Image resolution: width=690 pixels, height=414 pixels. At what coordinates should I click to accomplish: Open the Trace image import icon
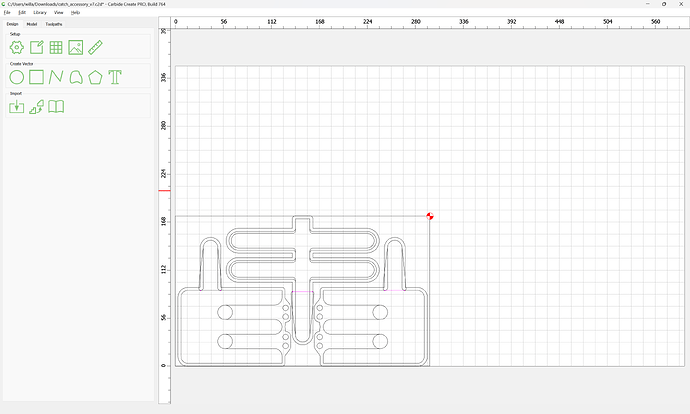coord(37,106)
